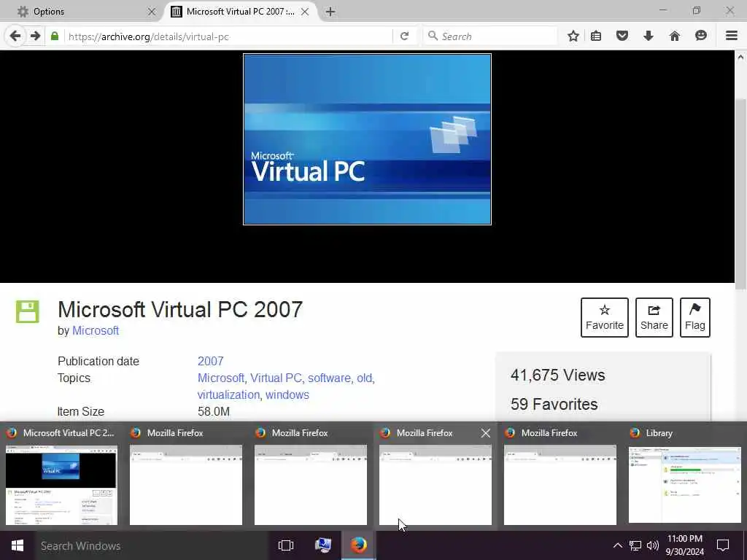Open the 2007 publication date link
Screen dimensions: 747x560
[211, 361]
